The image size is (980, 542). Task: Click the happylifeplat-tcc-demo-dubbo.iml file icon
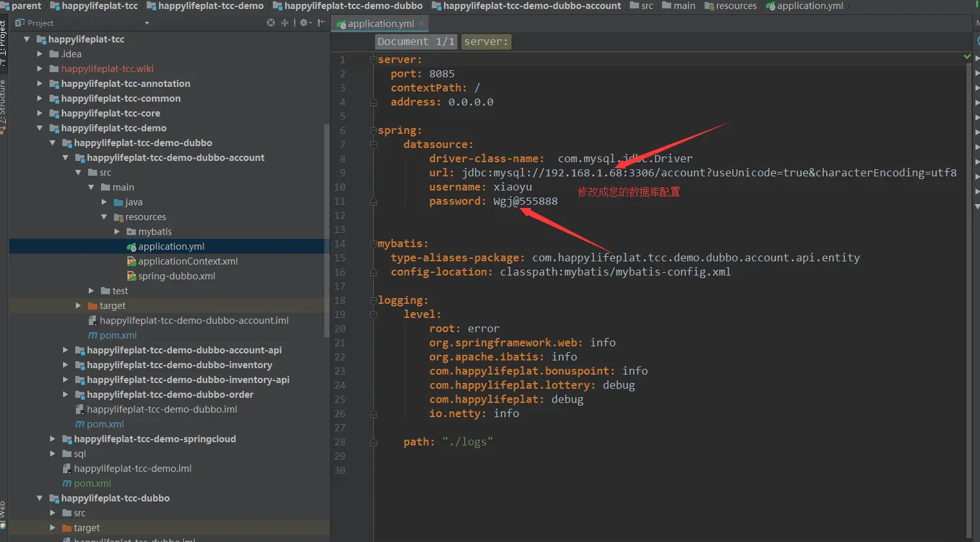point(80,409)
